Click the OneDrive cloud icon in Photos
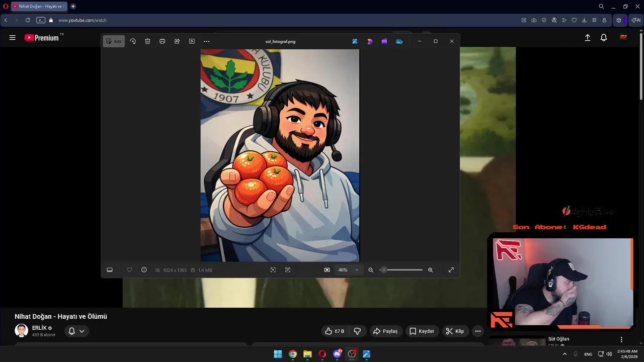This screenshot has height=362, width=644. click(x=399, y=41)
